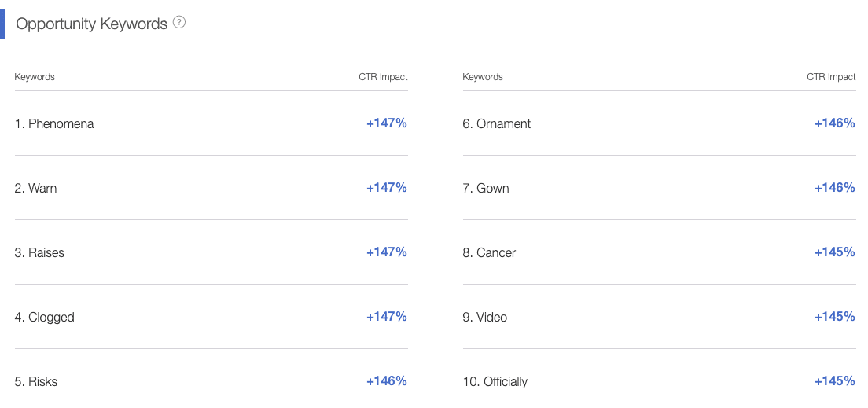Choose the Officially keyword
The width and height of the screenshot is (868, 408).
495,381
